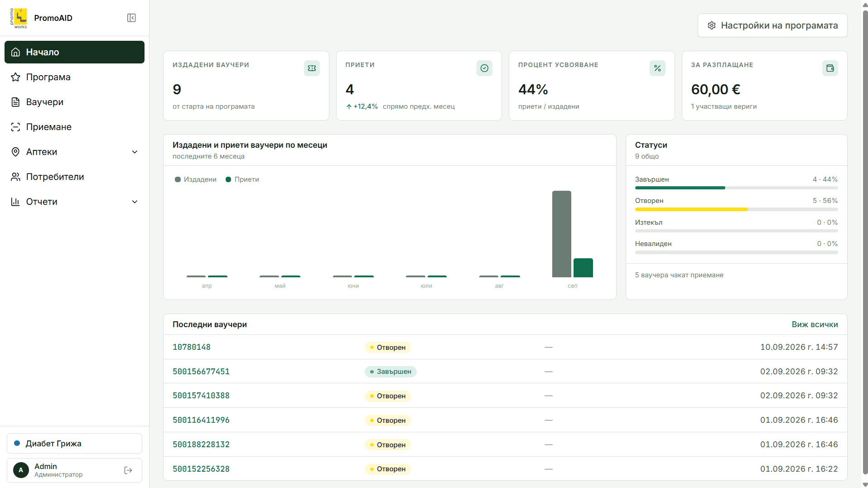Click the star icon beside Програма
The image size is (868, 488).
[15, 77]
